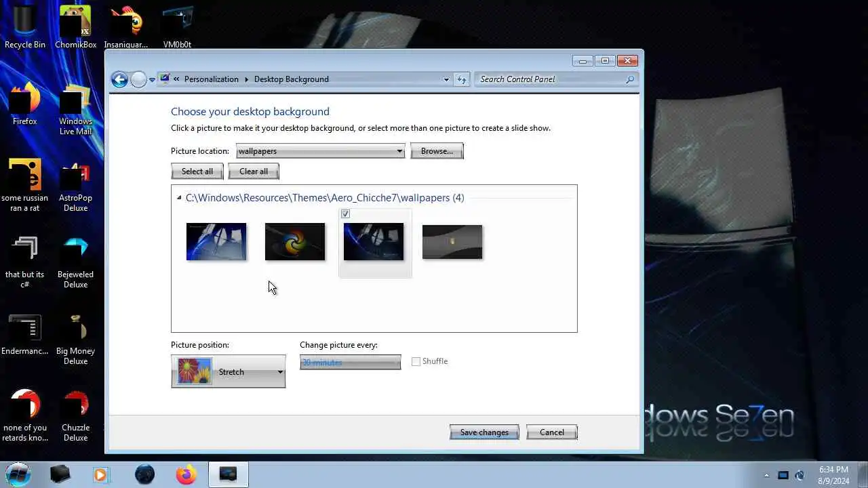
Task: Select the dark grey fourth wallpaper
Action: tap(452, 242)
